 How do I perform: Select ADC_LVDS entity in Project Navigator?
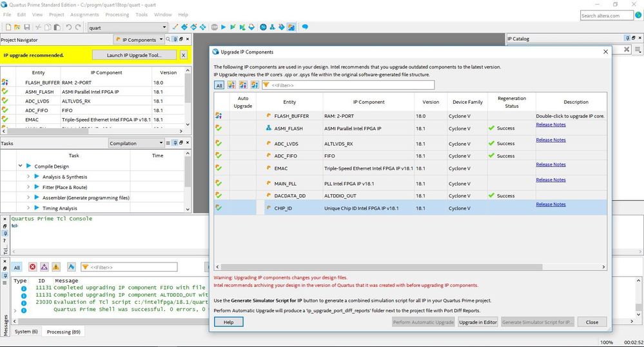pos(37,101)
